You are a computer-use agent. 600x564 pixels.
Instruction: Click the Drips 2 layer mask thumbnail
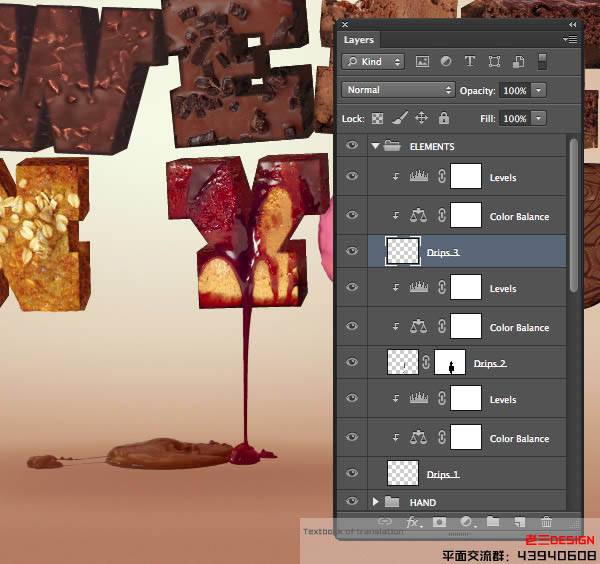coord(450,362)
